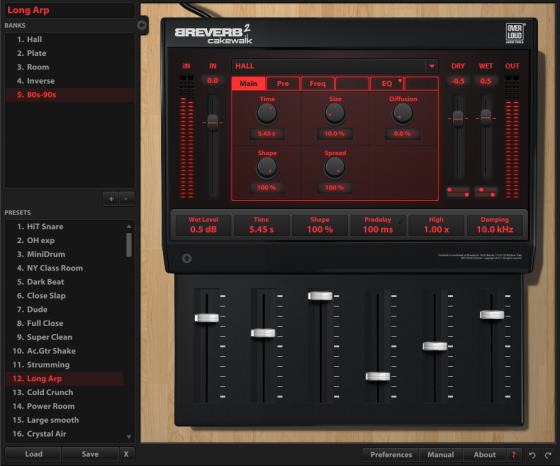Select the empty tab after EQ
Screen dimensions: 560x466
coord(421,84)
